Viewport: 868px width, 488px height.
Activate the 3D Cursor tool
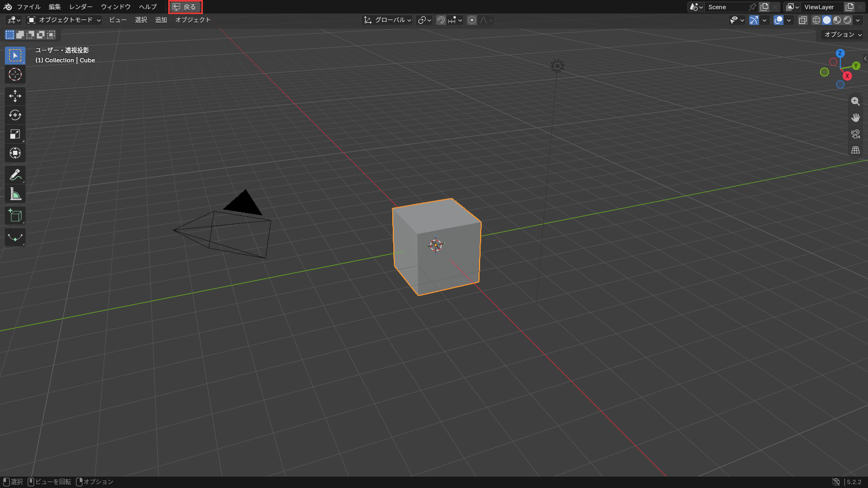pos(15,74)
